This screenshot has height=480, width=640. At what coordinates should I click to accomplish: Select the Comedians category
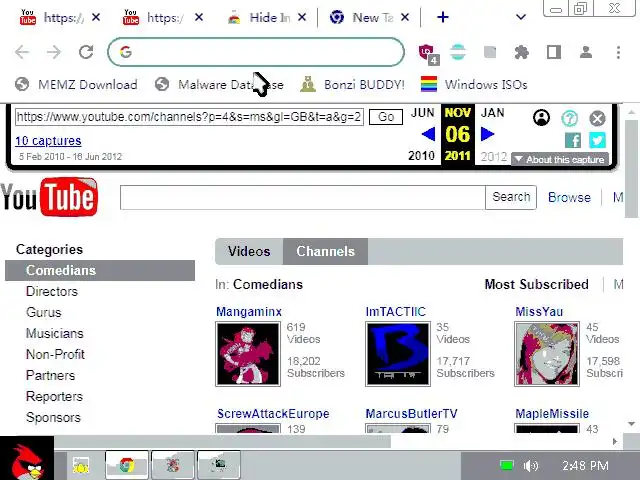tap(100, 270)
